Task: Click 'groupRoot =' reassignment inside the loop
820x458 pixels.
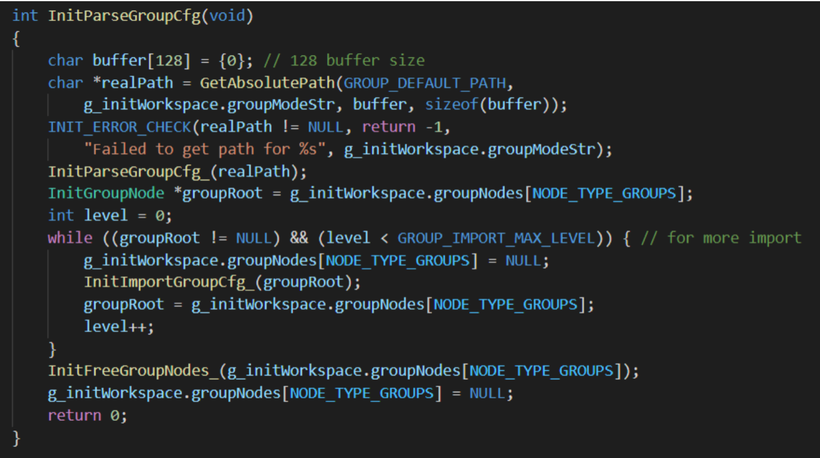Action: point(133,305)
